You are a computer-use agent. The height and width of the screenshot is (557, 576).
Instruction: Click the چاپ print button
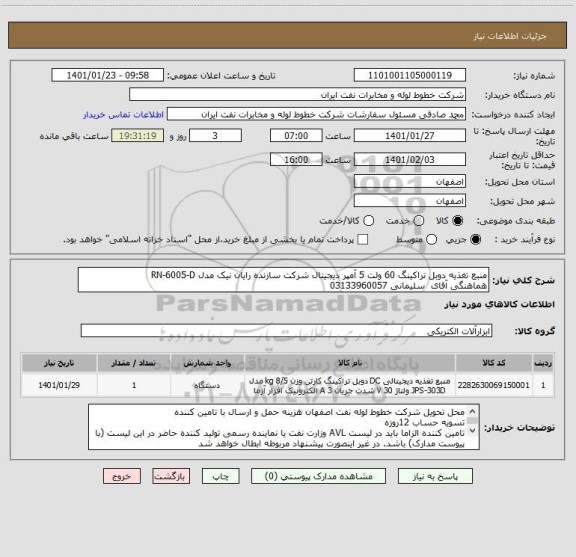[x=221, y=477]
